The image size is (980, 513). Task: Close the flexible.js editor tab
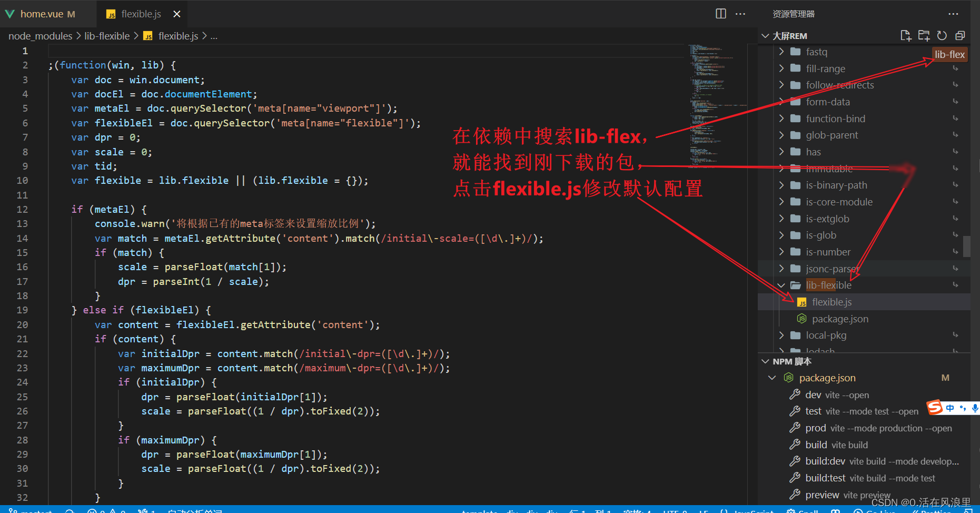click(177, 14)
